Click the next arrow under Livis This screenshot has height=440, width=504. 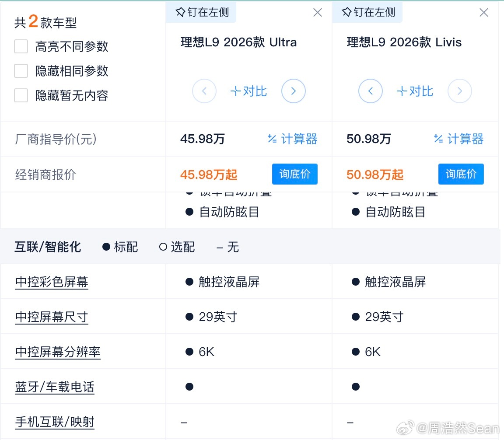click(x=460, y=91)
